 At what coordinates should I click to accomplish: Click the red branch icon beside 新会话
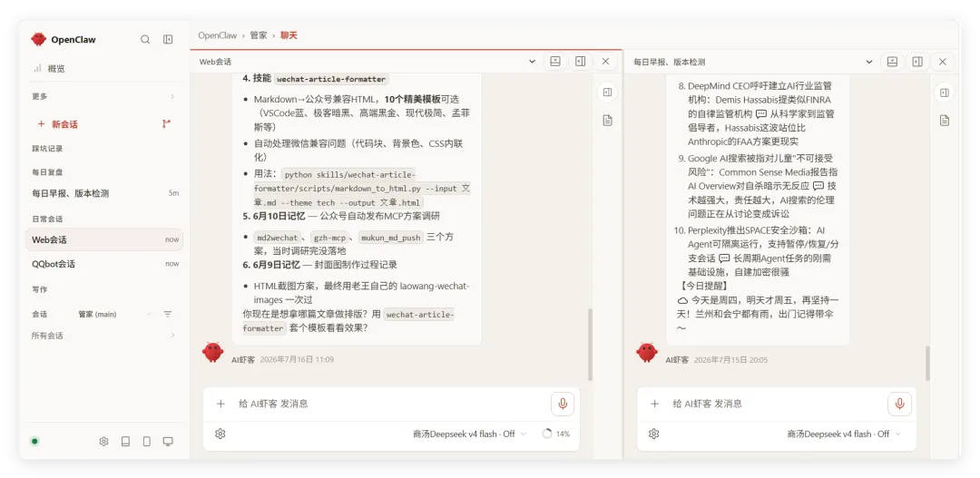pyautogui.click(x=166, y=123)
